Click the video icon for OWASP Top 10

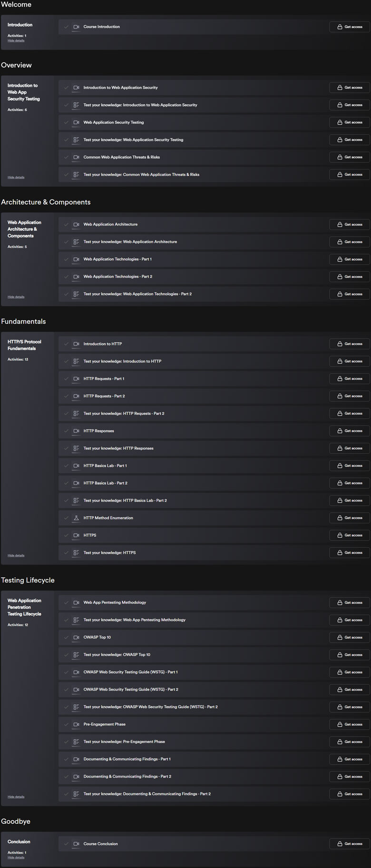[76, 637]
